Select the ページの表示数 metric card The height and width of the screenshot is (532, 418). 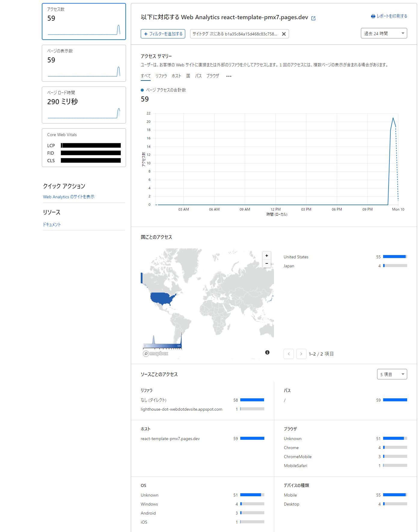(84, 63)
